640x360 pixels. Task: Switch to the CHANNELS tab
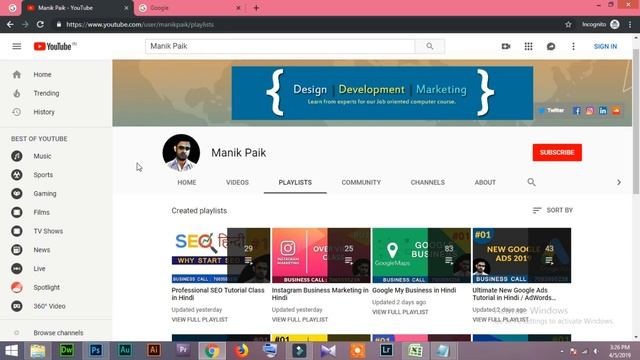[427, 182]
